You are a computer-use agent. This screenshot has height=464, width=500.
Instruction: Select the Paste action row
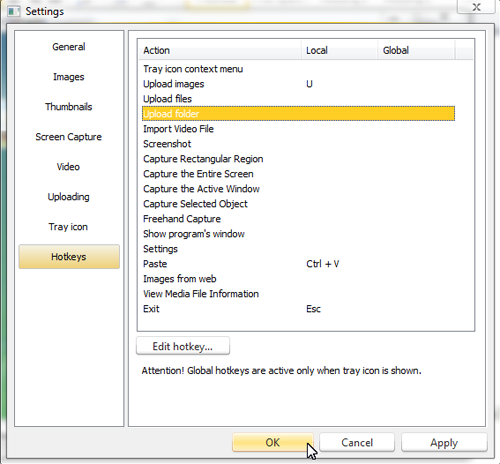click(x=298, y=264)
